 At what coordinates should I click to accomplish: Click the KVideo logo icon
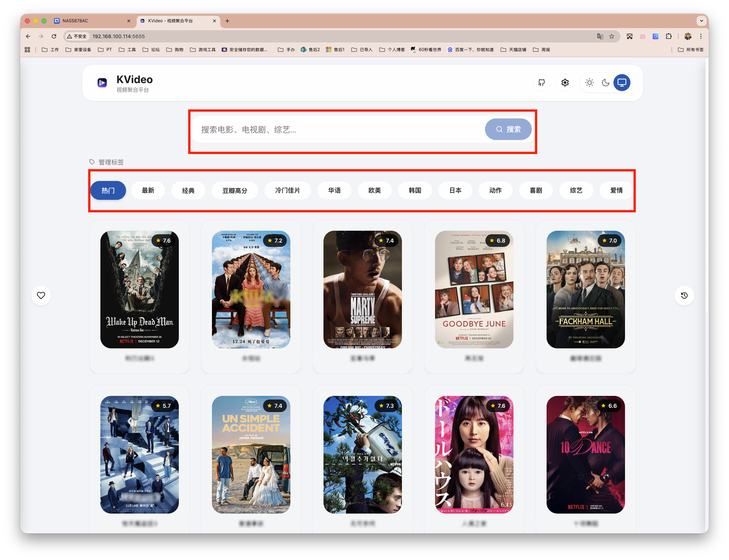(x=102, y=83)
